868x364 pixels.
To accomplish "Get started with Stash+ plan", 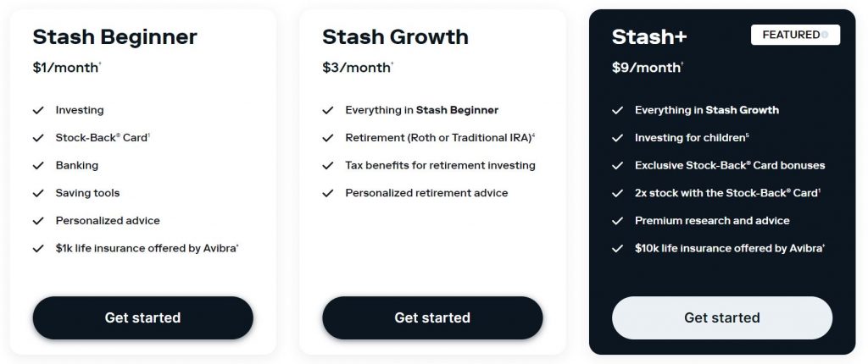I will tap(722, 317).
